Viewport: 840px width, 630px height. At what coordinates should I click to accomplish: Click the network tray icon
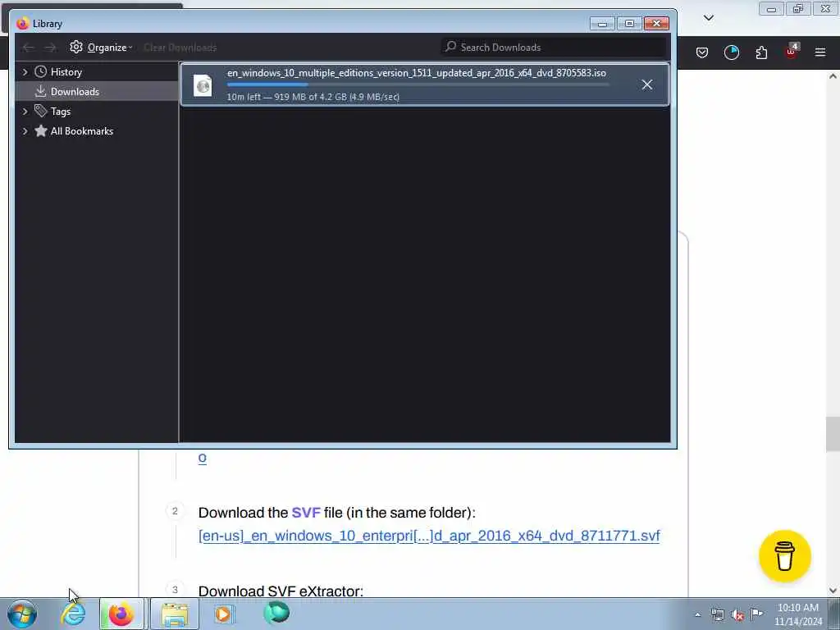pyautogui.click(x=717, y=614)
